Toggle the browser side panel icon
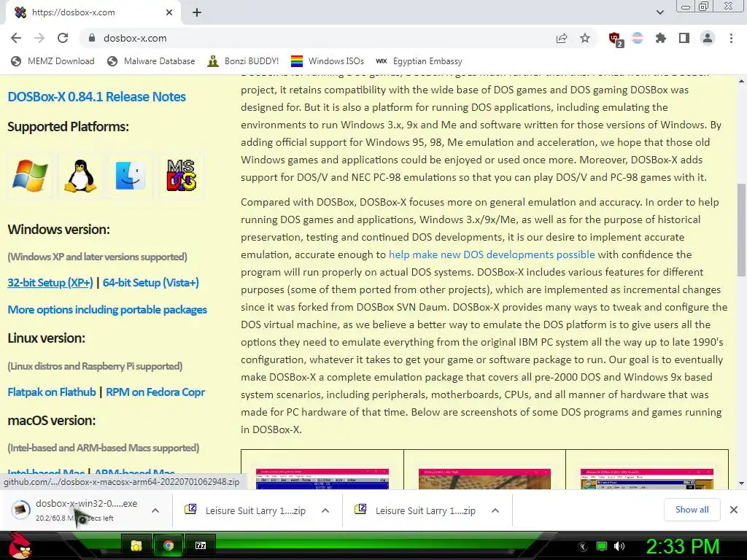This screenshot has width=747, height=560. pyautogui.click(x=684, y=38)
